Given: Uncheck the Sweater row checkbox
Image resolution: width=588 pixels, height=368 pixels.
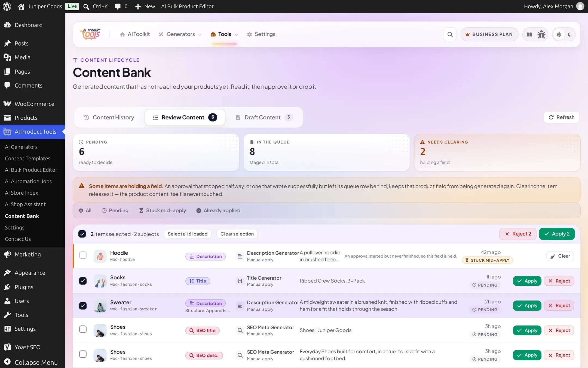Looking at the screenshot, I should tap(83, 306).
